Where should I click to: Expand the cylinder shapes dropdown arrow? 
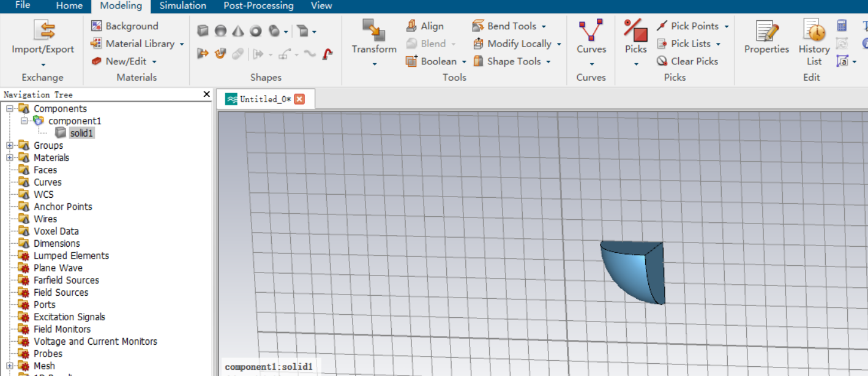pyautogui.click(x=286, y=31)
